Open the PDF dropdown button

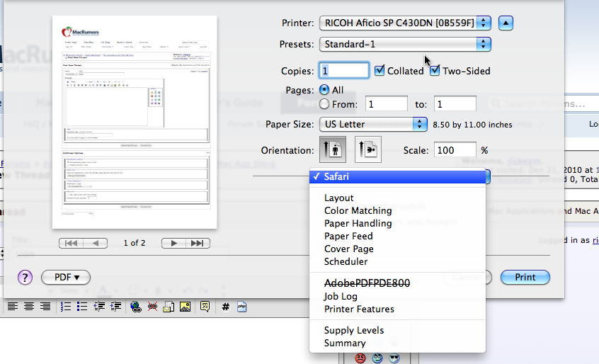click(x=66, y=278)
